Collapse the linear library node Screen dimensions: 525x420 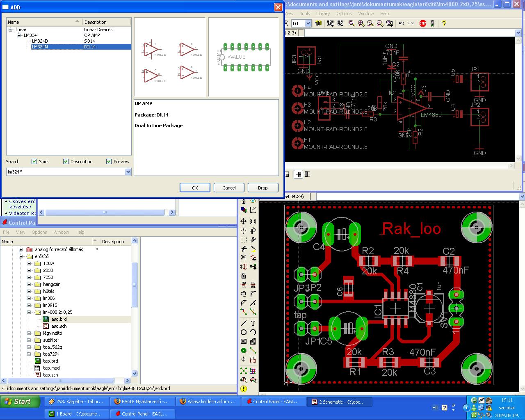coord(10,30)
